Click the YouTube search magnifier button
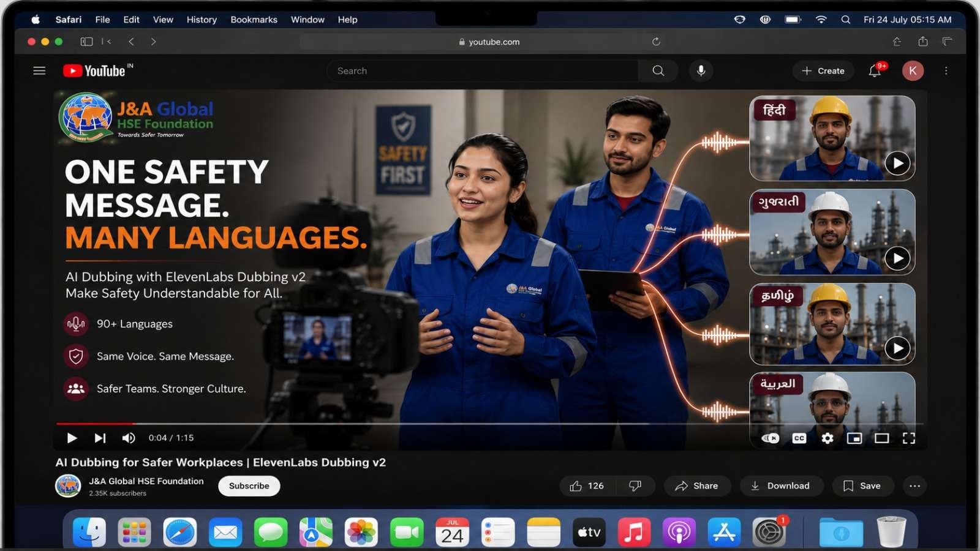 (658, 71)
